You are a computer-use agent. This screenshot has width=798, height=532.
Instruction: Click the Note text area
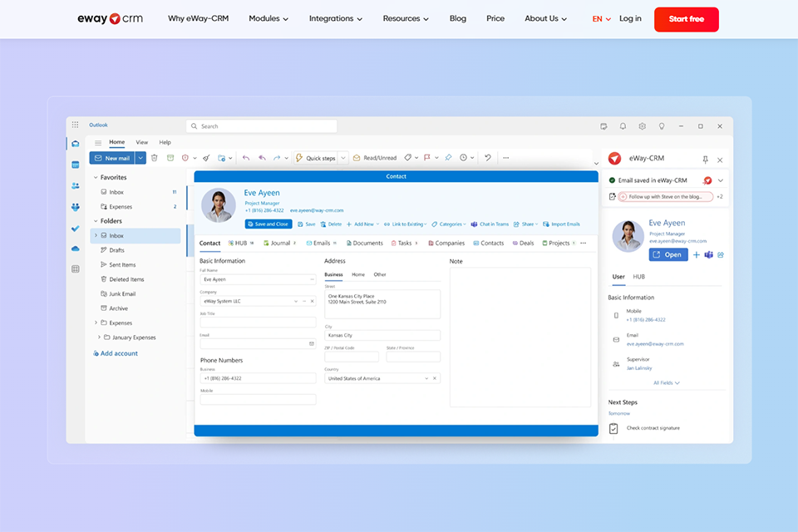(x=520, y=337)
